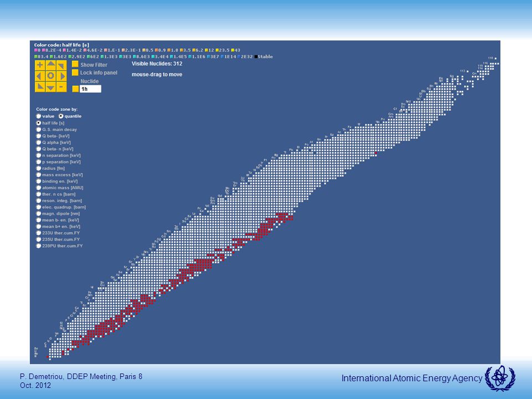Viewport: 532px width, 399px height.
Task: Select 'mass excess [keV]' radio option
Action: point(39,175)
